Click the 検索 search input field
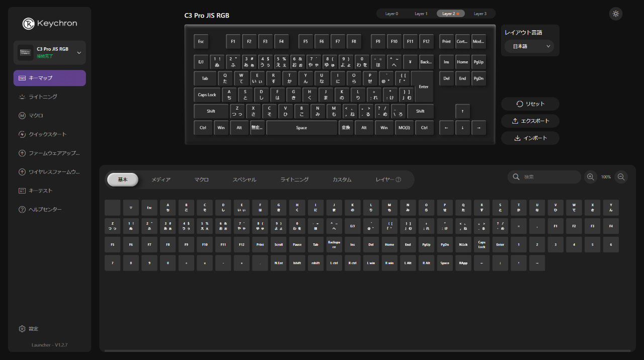The height and width of the screenshot is (360, 644). (x=548, y=177)
